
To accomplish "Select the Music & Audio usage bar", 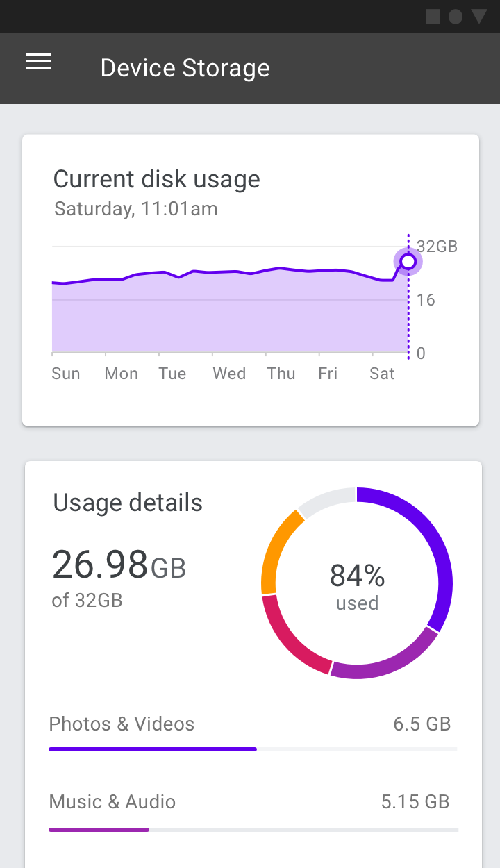I will click(x=253, y=829).
